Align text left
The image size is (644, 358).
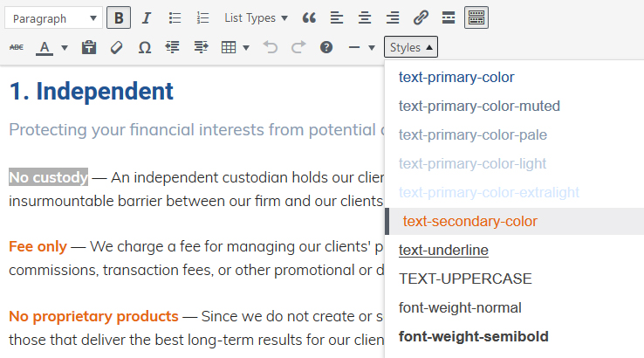tap(337, 17)
